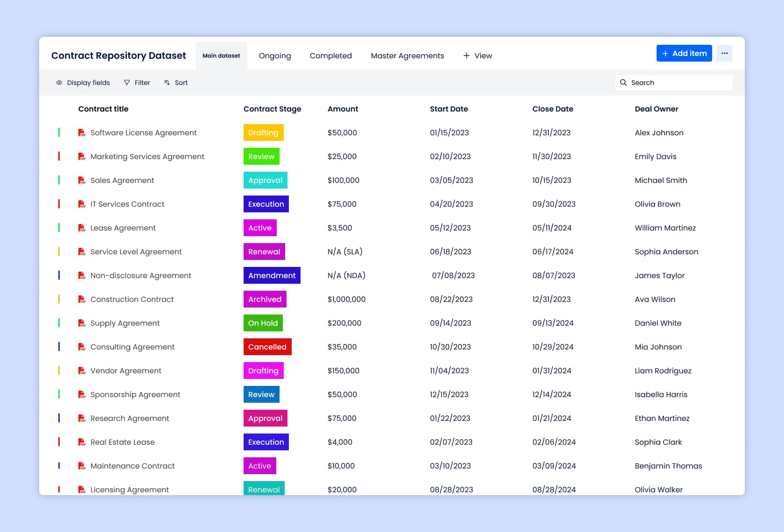This screenshot has height=532, width=784.
Task: Open the Maintenance Contract title
Action: [x=133, y=466]
